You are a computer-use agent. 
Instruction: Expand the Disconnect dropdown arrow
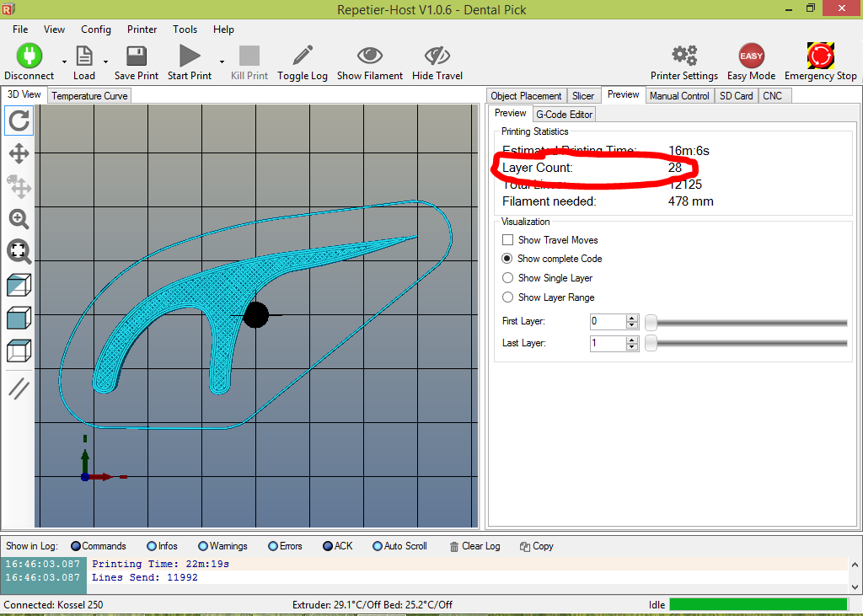pyautogui.click(x=64, y=62)
